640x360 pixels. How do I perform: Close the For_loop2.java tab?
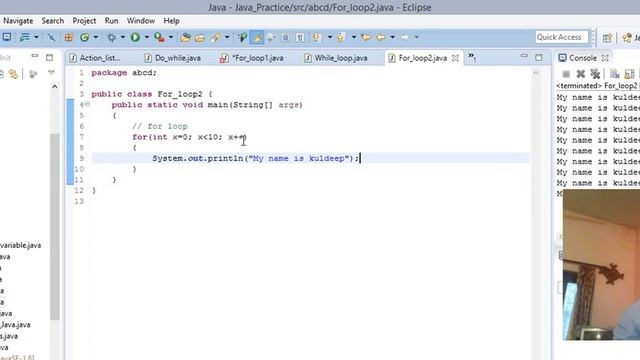click(456, 58)
